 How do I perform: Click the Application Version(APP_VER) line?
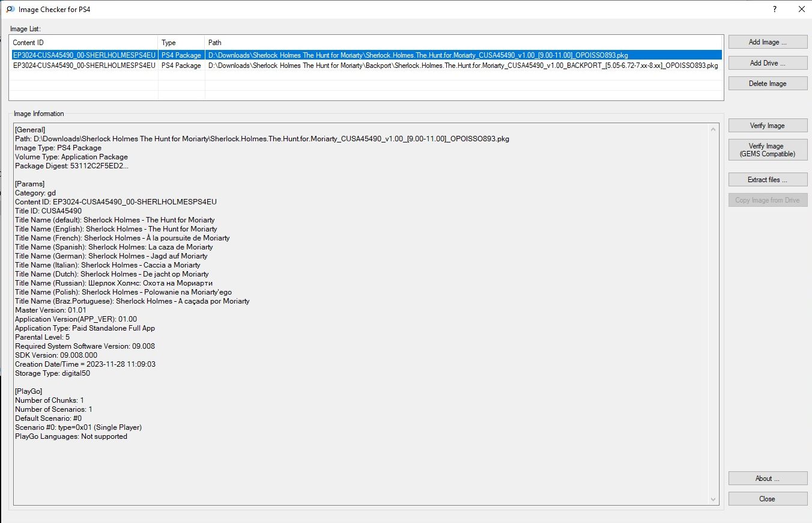[76, 319]
